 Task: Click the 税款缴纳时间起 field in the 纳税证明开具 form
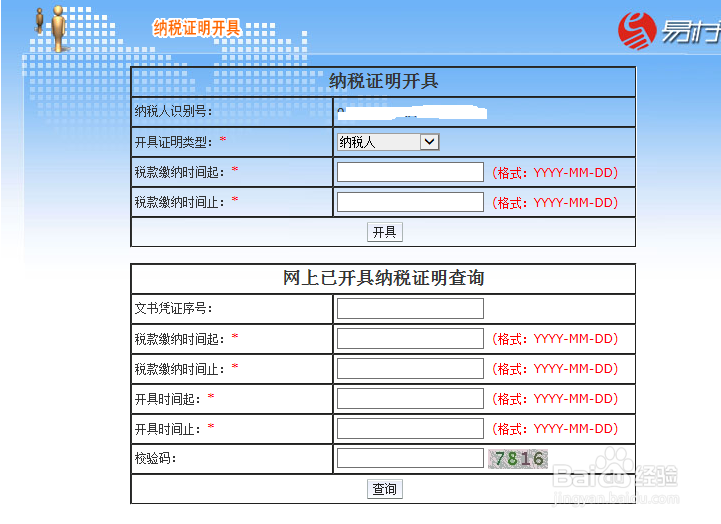tap(410, 172)
